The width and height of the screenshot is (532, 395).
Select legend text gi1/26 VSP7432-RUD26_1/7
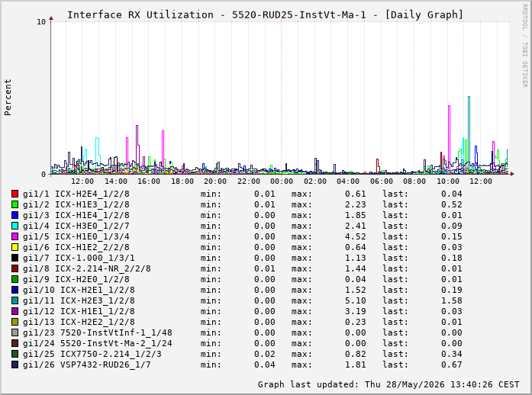87,364
